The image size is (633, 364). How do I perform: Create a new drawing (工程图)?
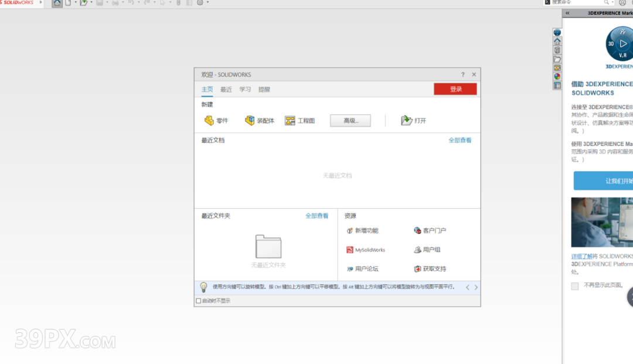tap(300, 121)
